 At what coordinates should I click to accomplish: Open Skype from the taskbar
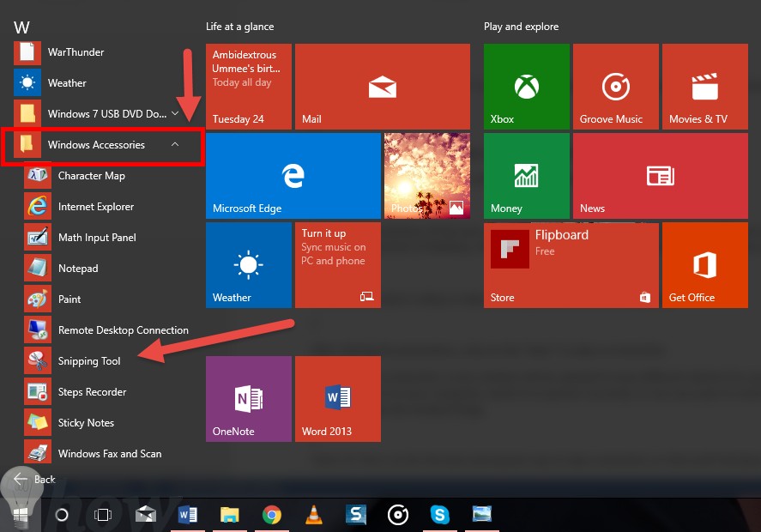(x=440, y=515)
